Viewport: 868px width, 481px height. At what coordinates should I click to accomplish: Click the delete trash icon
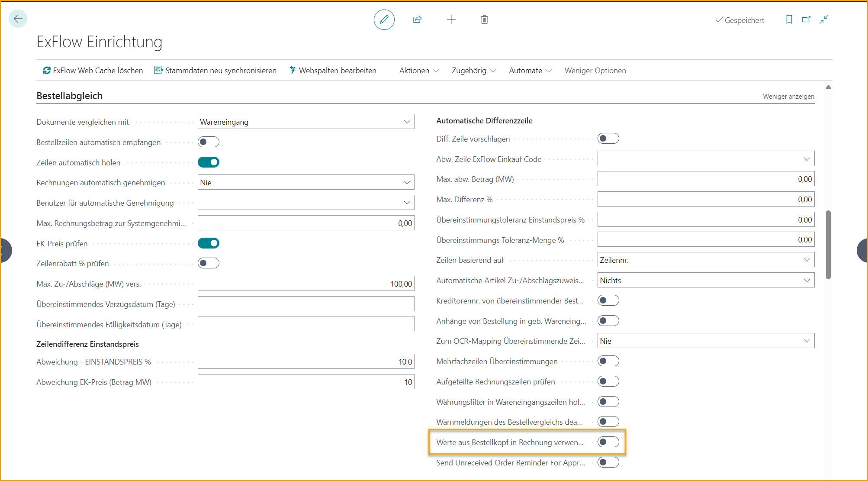(484, 19)
